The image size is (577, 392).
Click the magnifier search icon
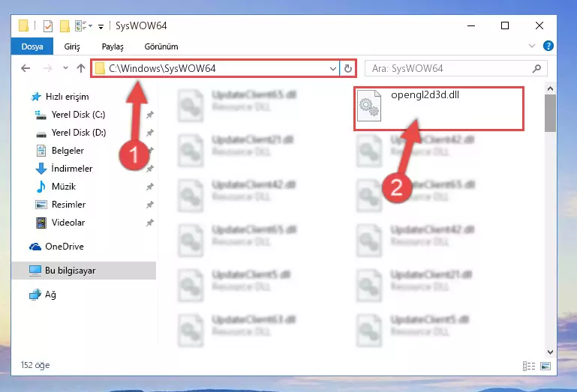(x=537, y=68)
